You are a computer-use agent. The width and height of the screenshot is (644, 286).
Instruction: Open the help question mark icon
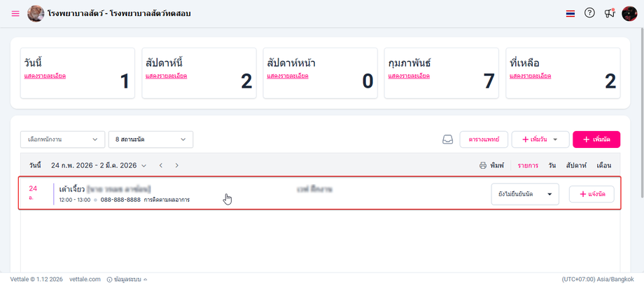point(589,13)
